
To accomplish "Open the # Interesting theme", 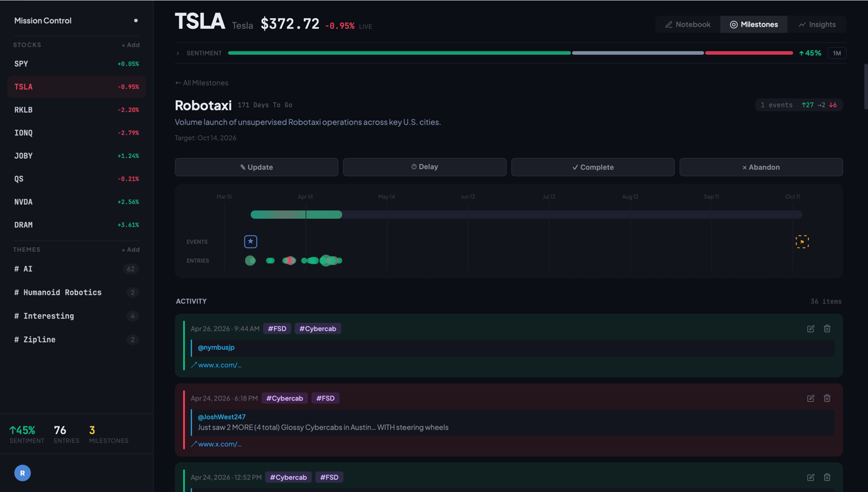I will click(76, 316).
